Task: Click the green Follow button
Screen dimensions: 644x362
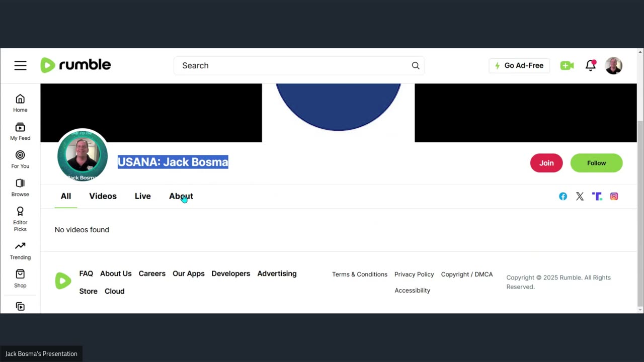Action: 596,163
